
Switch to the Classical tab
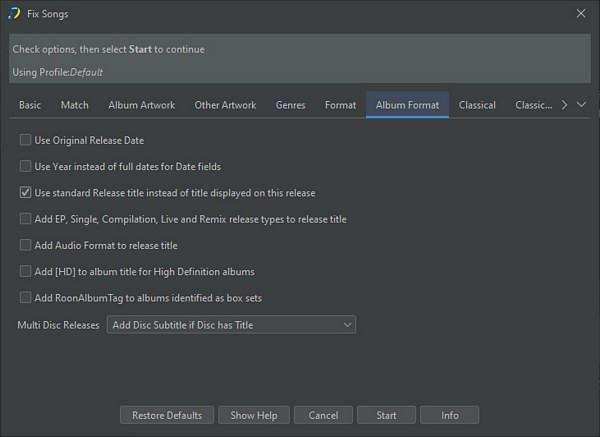pos(477,105)
